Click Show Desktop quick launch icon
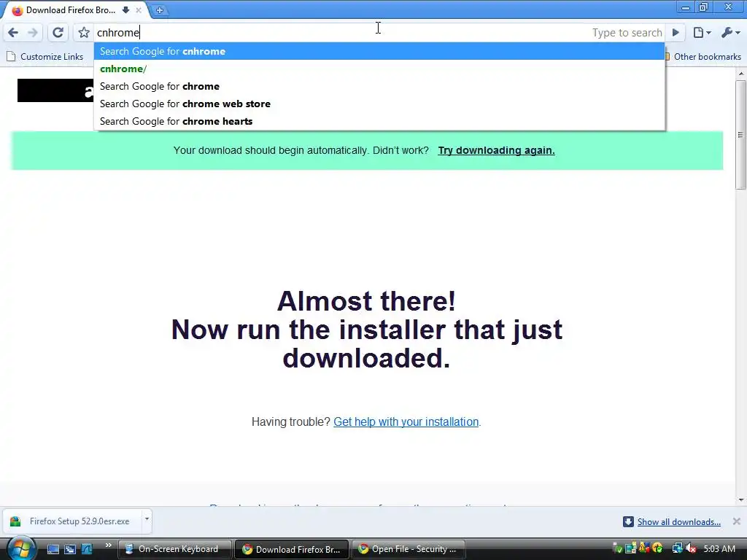Screen dimensions: 747x560 point(53,549)
